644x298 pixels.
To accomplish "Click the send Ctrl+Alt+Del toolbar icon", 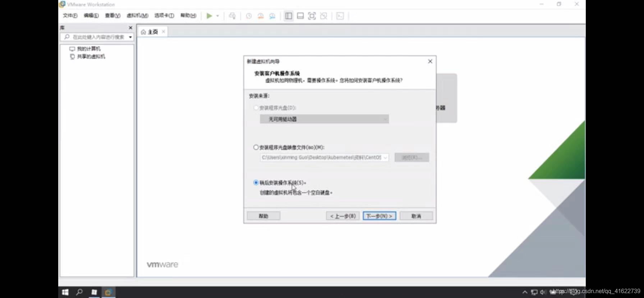I will pos(232,16).
